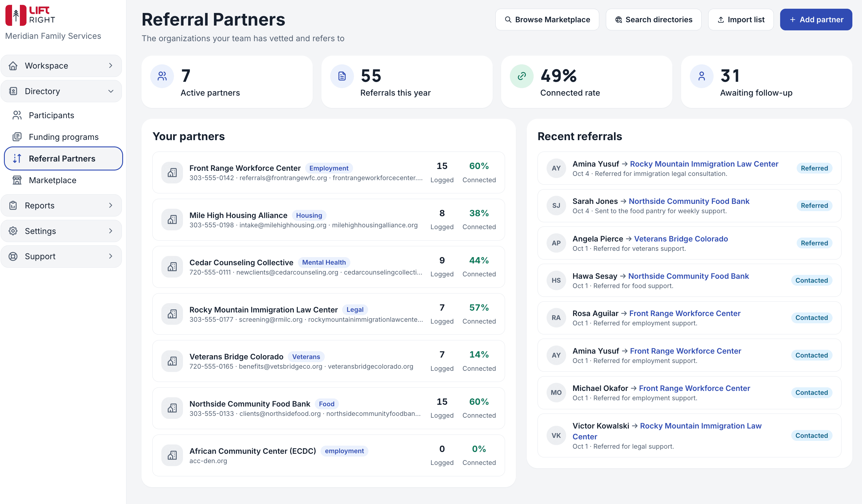The image size is (862, 504).
Task: Open Participants in the sidebar
Action: pyautogui.click(x=63, y=115)
